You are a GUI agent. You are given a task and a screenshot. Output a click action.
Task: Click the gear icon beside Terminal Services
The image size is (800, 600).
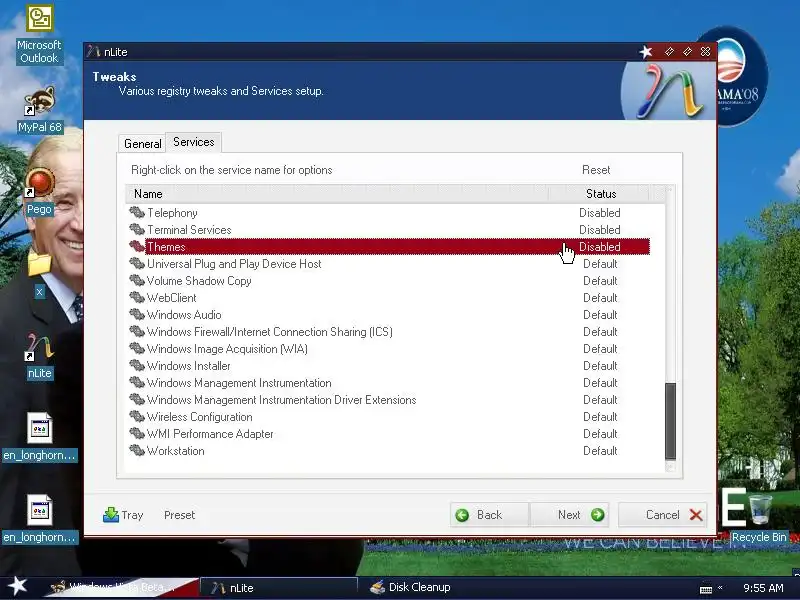137,229
